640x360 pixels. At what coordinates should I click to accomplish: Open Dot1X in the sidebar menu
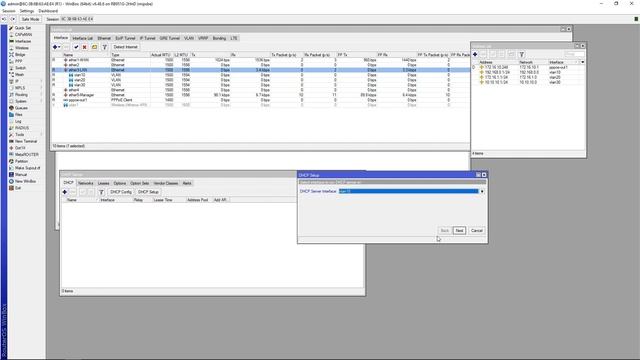(x=20, y=148)
